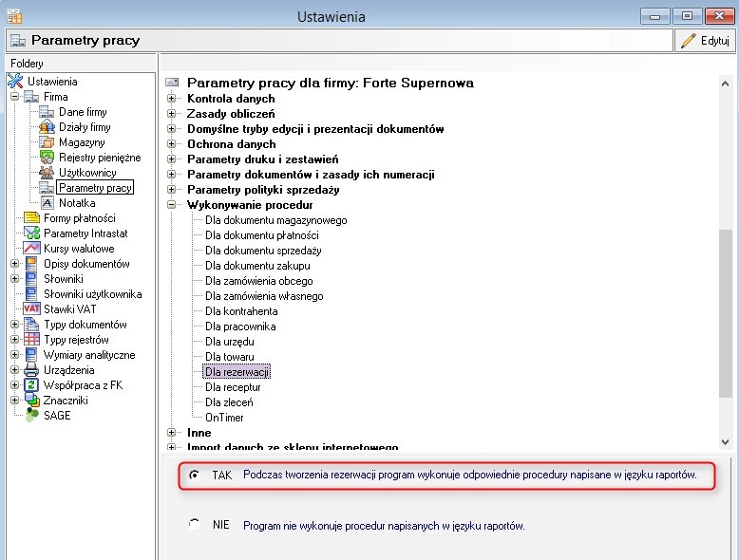Open Stawki VAT in folder tree
The height and width of the screenshot is (560, 739).
pos(69,309)
